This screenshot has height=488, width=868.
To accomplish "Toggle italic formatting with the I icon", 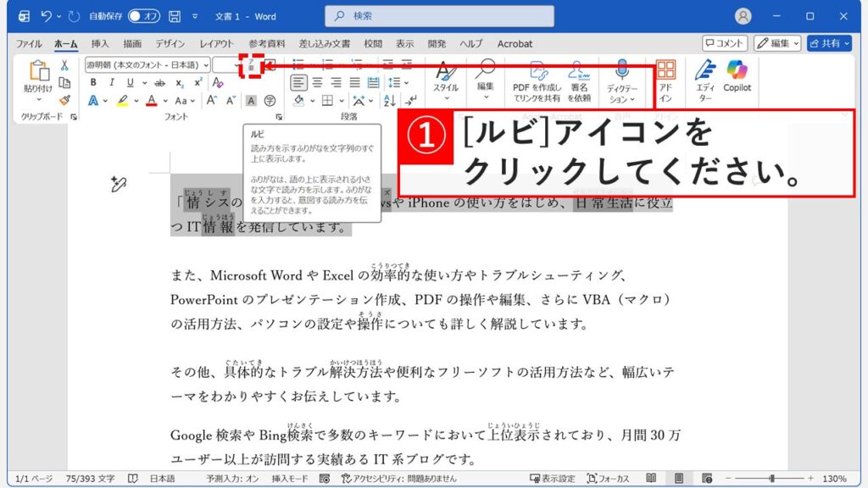I will (x=111, y=82).
